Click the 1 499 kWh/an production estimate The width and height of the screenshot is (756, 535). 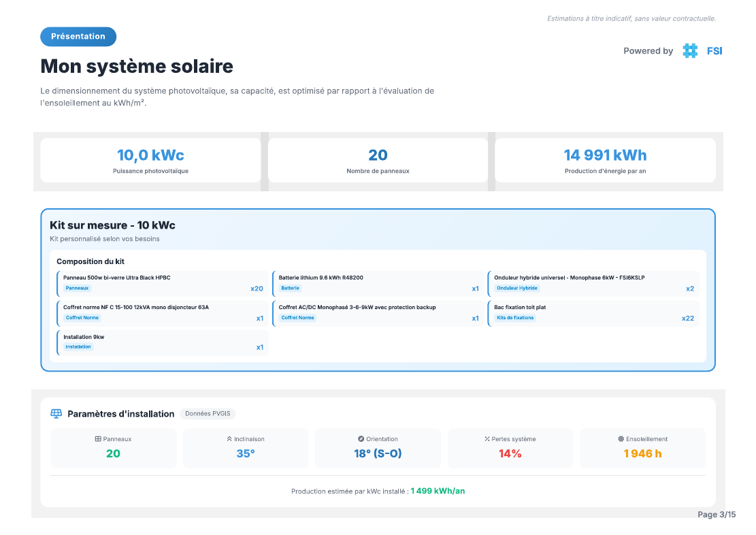click(x=438, y=491)
